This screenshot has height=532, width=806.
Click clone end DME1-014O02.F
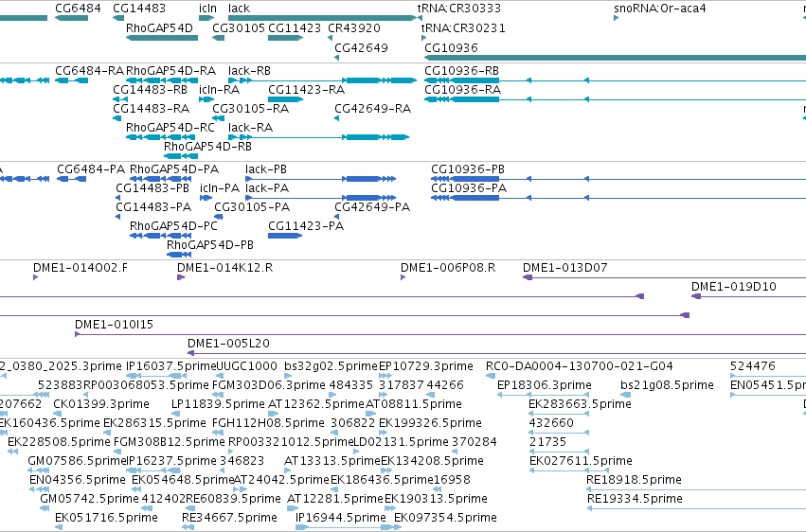coord(81,268)
